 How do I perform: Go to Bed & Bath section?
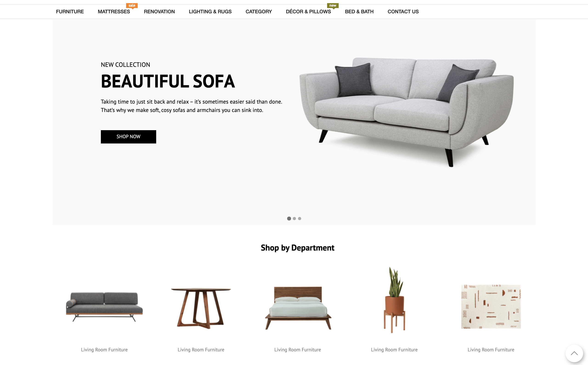(x=359, y=11)
